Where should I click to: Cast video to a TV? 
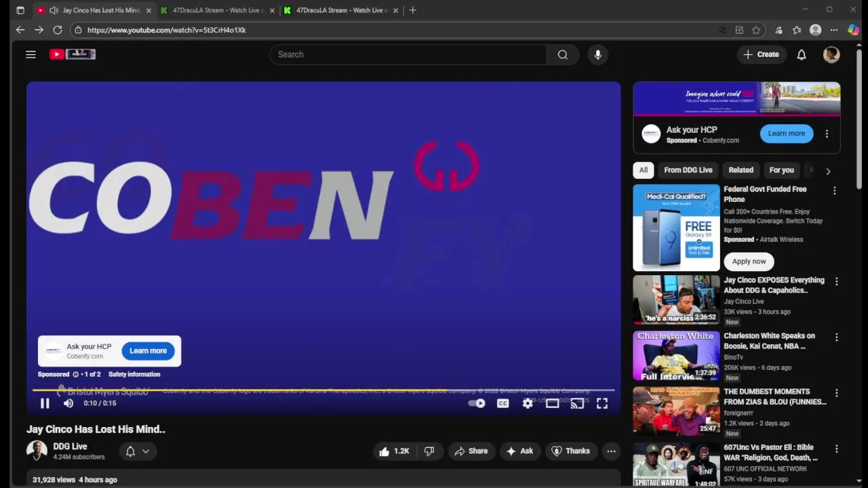point(577,403)
